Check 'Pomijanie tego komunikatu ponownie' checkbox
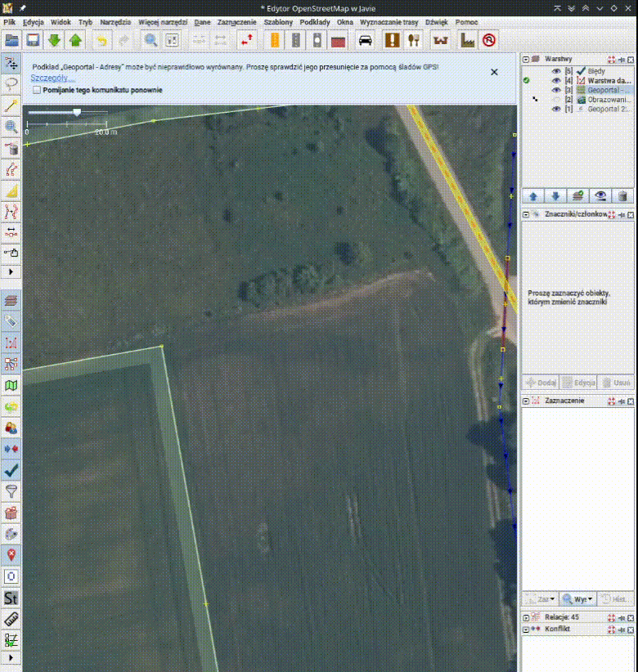Screen dimensions: 638x672 (x=36, y=90)
